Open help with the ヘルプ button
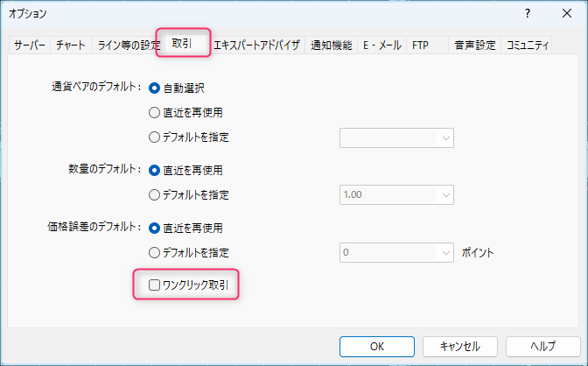Viewport: 588px width, 366px height. point(542,345)
